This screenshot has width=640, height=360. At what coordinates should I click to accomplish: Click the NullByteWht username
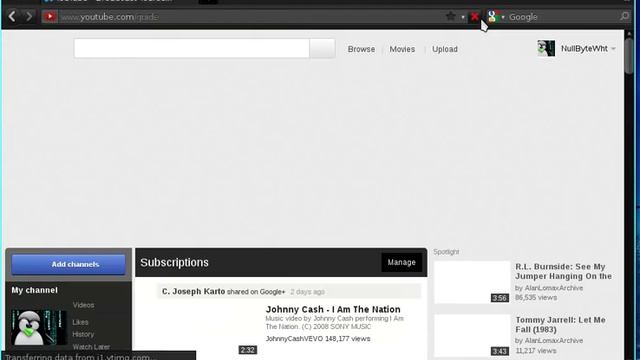point(584,49)
